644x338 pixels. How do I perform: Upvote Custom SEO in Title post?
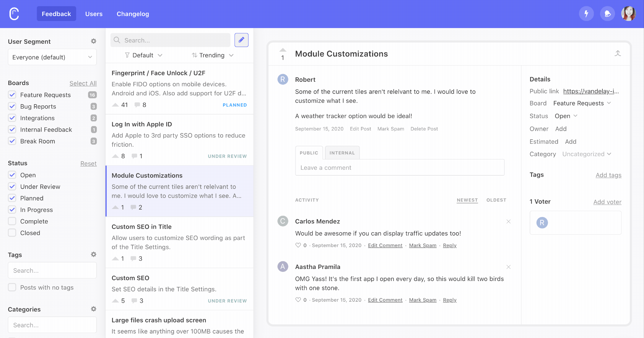[116, 259]
